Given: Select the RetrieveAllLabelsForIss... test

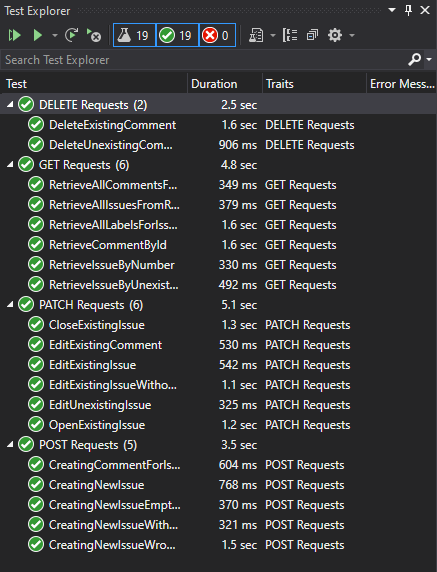Looking at the screenshot, I should 218,225.
